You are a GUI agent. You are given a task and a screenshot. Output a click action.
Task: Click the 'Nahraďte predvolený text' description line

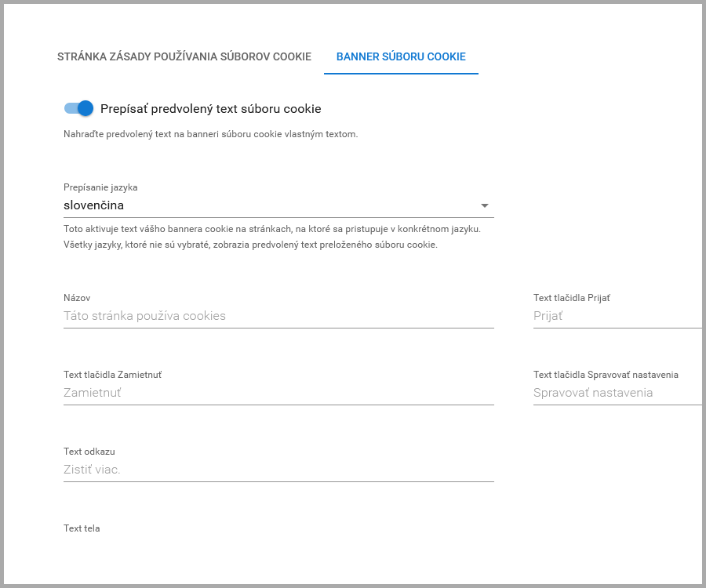click(x=210, y=134)
